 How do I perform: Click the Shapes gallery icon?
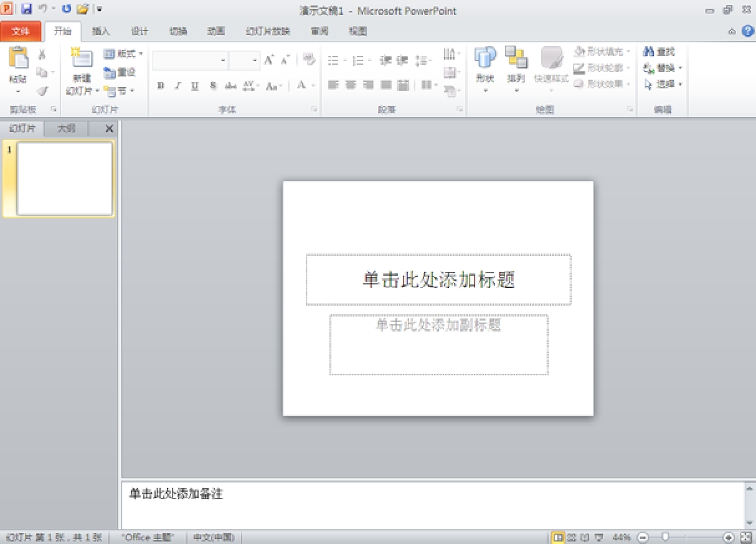point(485,58)
